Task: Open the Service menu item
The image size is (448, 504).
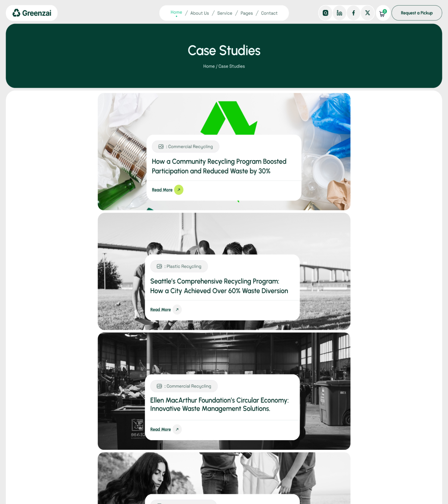Action: [225, 13]
